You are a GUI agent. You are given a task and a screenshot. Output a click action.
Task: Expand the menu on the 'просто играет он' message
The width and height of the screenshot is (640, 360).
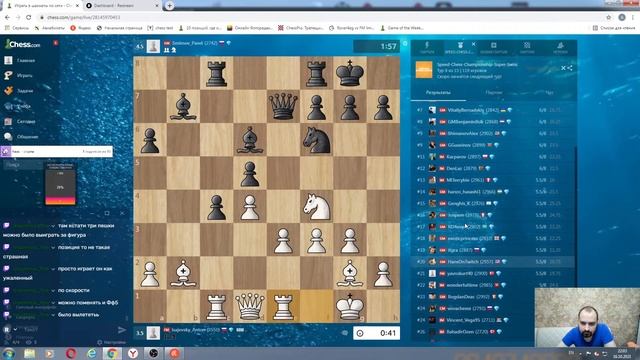[53, 269]
